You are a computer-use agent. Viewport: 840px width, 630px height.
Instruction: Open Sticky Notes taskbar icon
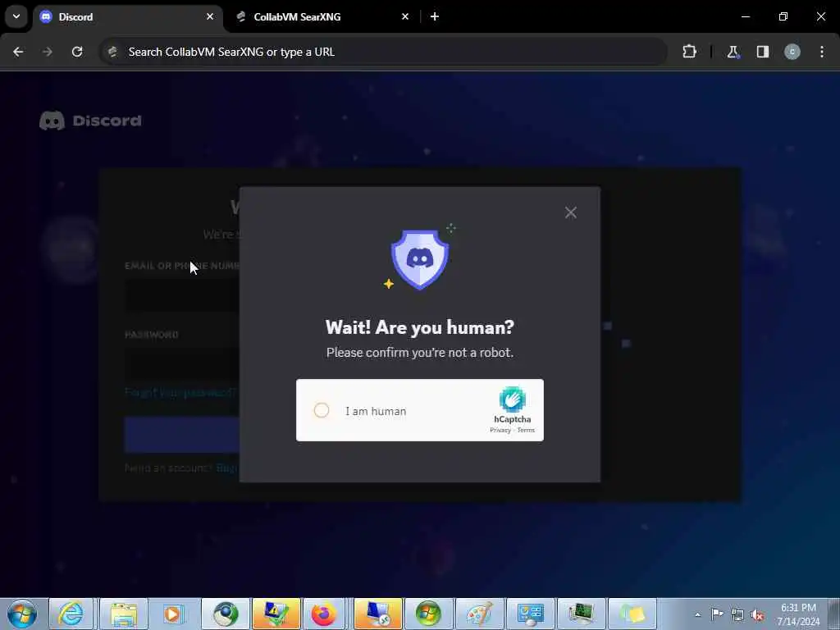point(632,614)
